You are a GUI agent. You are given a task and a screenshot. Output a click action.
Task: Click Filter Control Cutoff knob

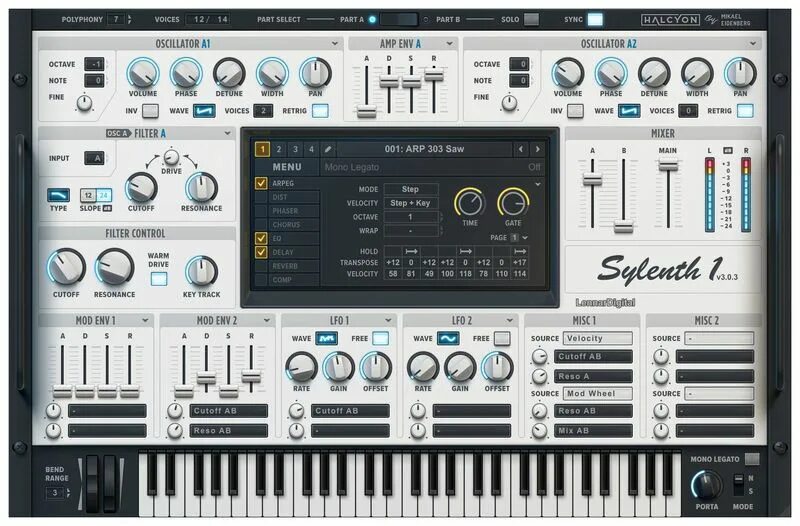pos(66,266)
